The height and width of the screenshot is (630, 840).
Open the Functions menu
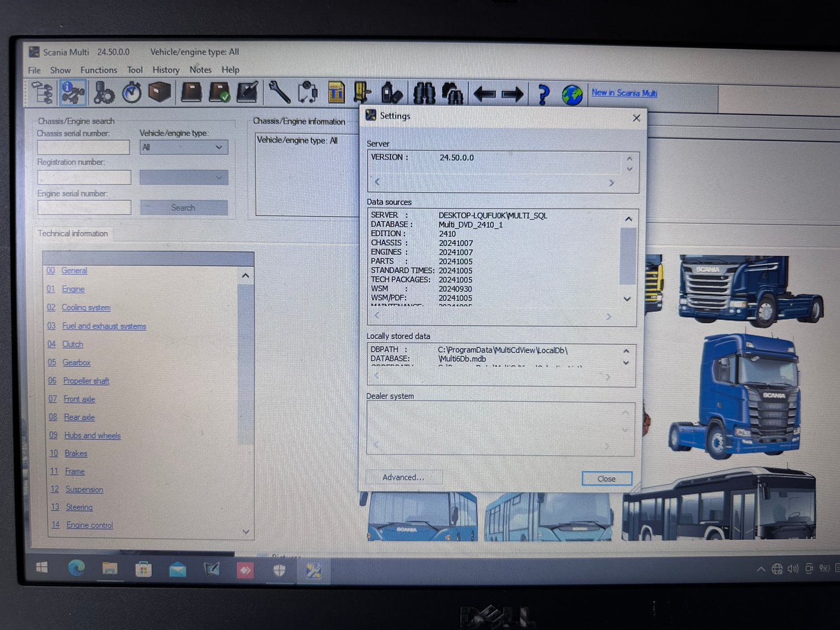[99, 70]
